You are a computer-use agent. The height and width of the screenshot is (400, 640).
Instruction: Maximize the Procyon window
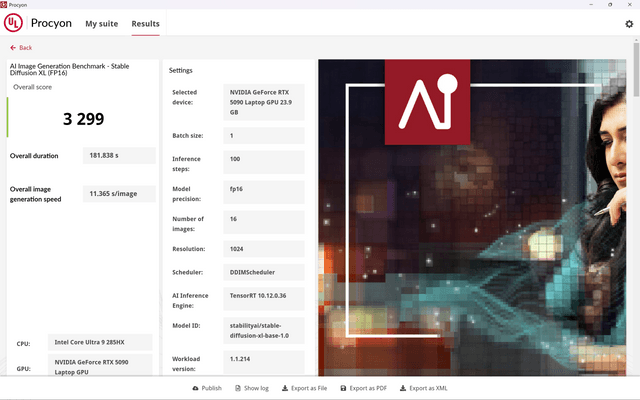click(610, 4)
